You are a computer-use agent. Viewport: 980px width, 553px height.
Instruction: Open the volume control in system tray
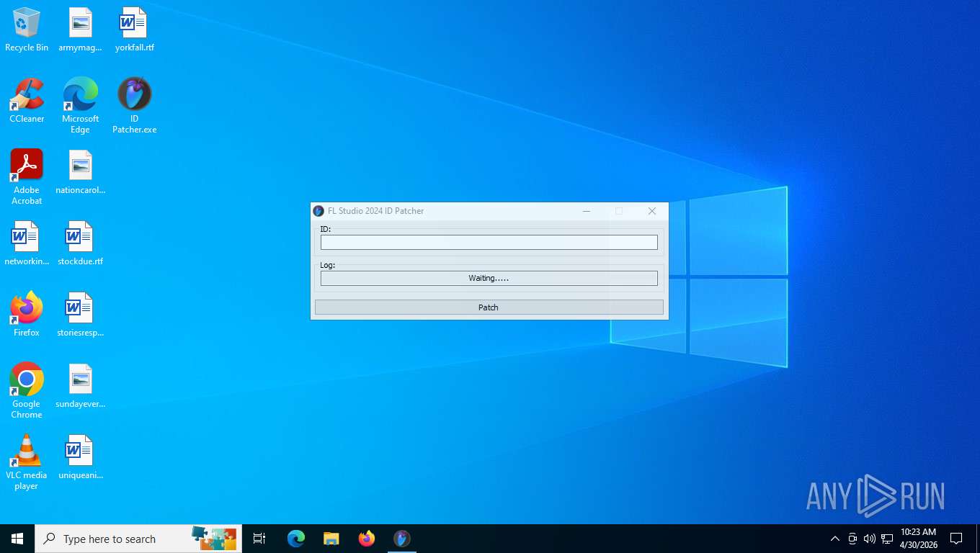870,539
